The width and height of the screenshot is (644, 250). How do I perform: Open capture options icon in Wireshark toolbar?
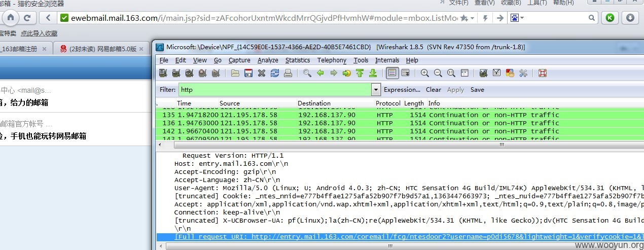(176, 73)
